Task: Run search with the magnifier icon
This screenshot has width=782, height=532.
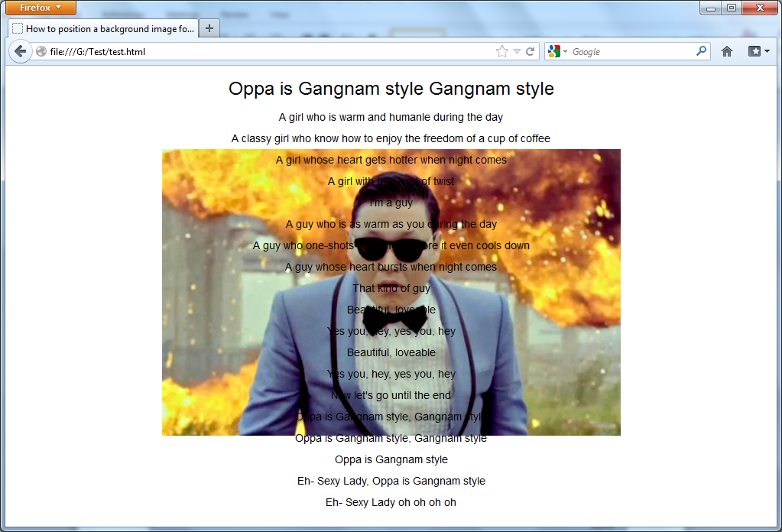Action: [x=701, y=51]
